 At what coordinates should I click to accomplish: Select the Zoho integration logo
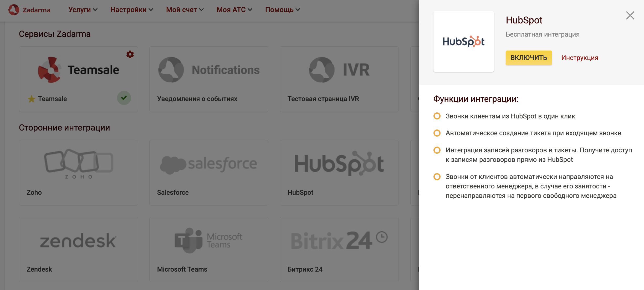79,164
